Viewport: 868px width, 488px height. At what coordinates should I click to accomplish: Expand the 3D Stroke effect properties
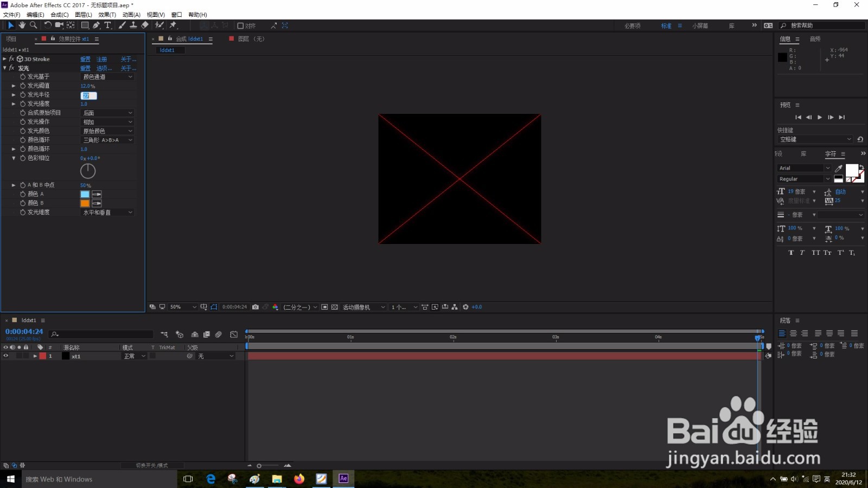(x=4, y=59)
